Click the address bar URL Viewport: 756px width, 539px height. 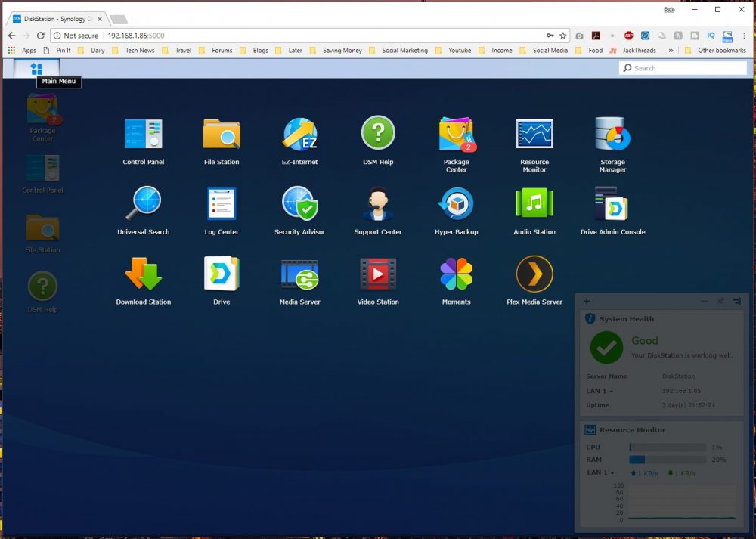click(136, 36)
